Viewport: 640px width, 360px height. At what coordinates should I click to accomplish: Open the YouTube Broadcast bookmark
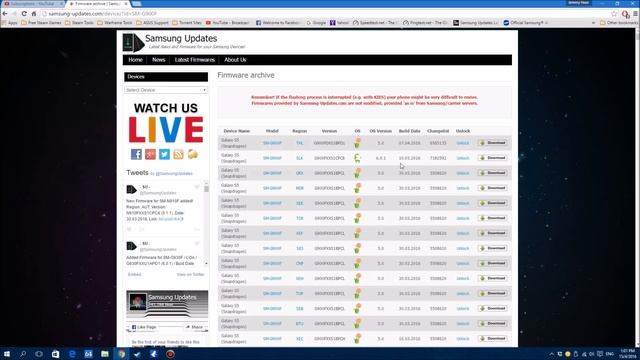(227, 23)
